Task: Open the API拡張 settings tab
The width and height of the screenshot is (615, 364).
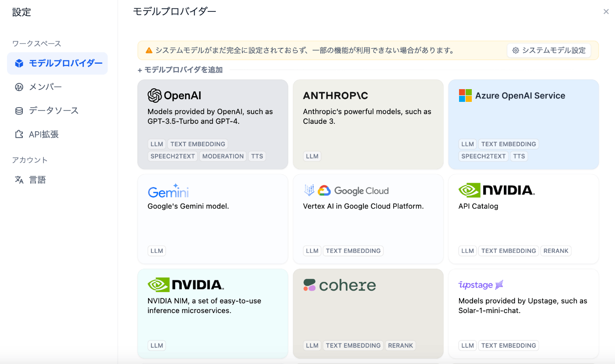Action: [57, 134]
